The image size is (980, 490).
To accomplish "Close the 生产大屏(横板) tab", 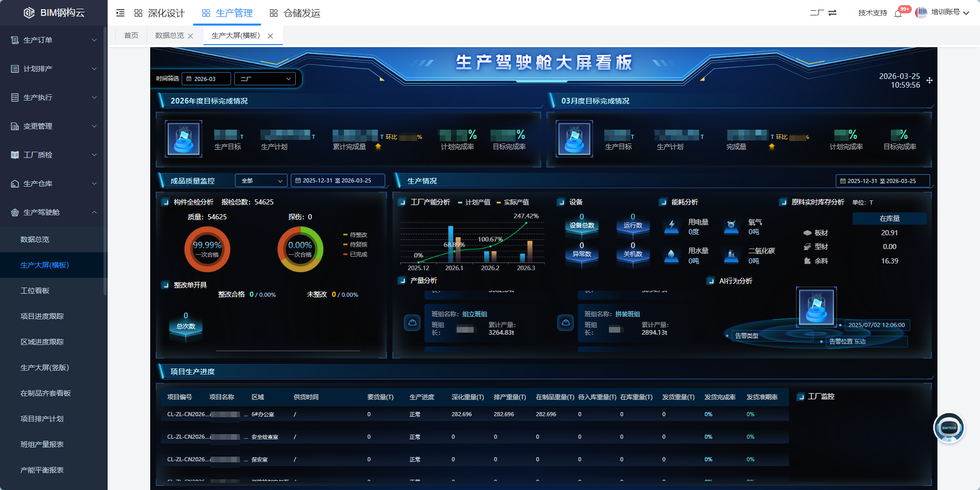I will [x=270, y=36].
